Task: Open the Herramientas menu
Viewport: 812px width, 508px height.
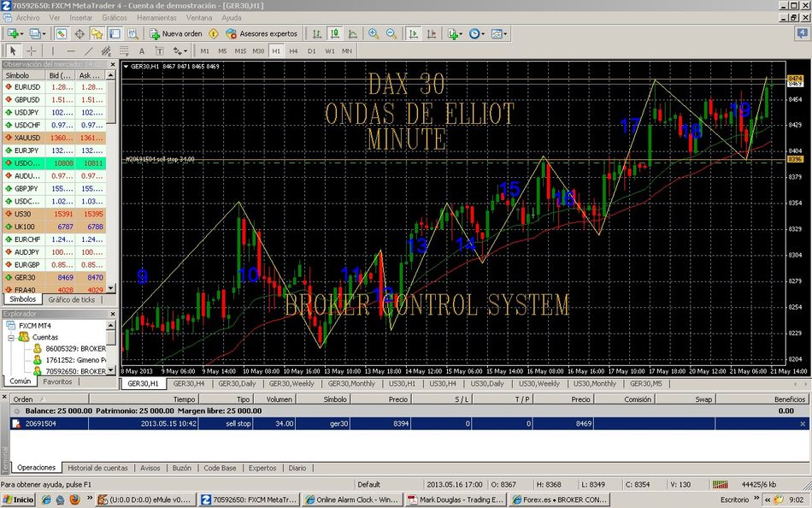Action: (156, 17)
